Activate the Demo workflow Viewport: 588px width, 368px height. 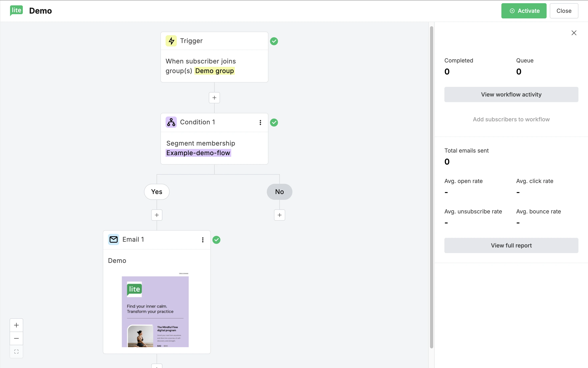click(x=524, y=11)
